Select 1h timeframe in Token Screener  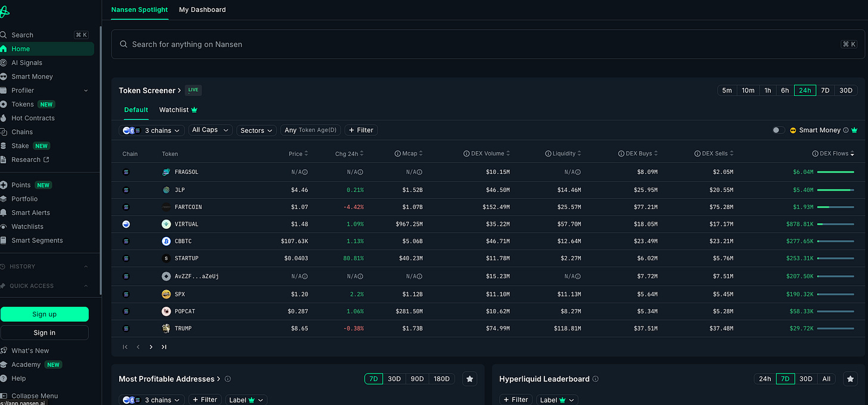768,91
